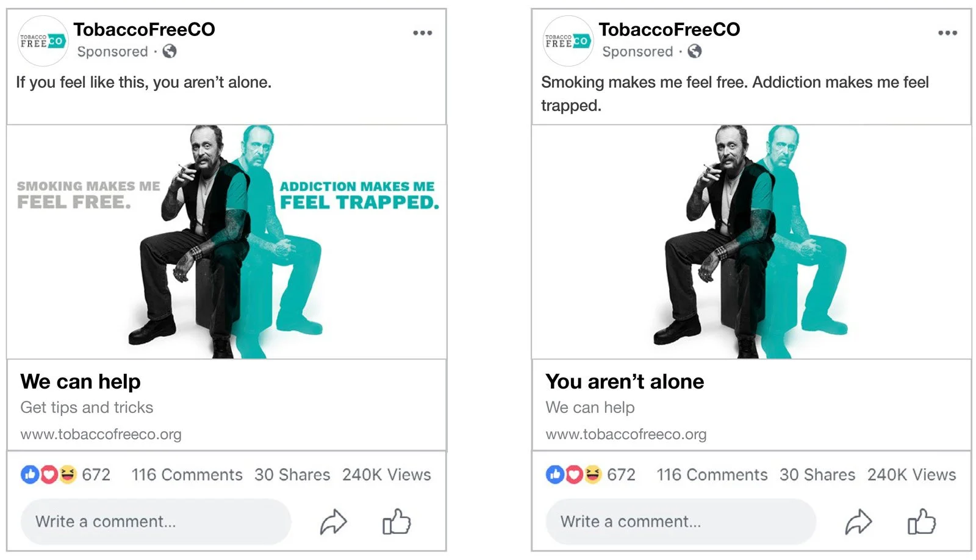Image resolution: width=976 pixels, height=560 pixels.
Task: Open the globe audience icon on the left post
Action: point(170,52)
